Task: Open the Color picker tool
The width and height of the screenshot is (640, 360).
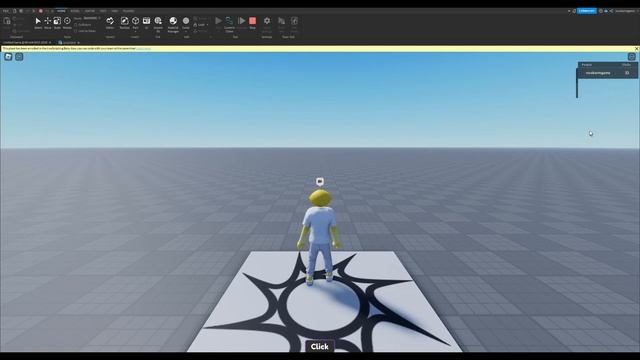Action: (186, 21)
